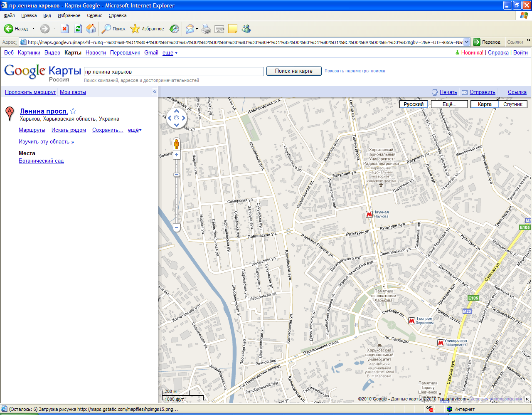
Task: Open the History clock icon
Action: tap(174, 29)
